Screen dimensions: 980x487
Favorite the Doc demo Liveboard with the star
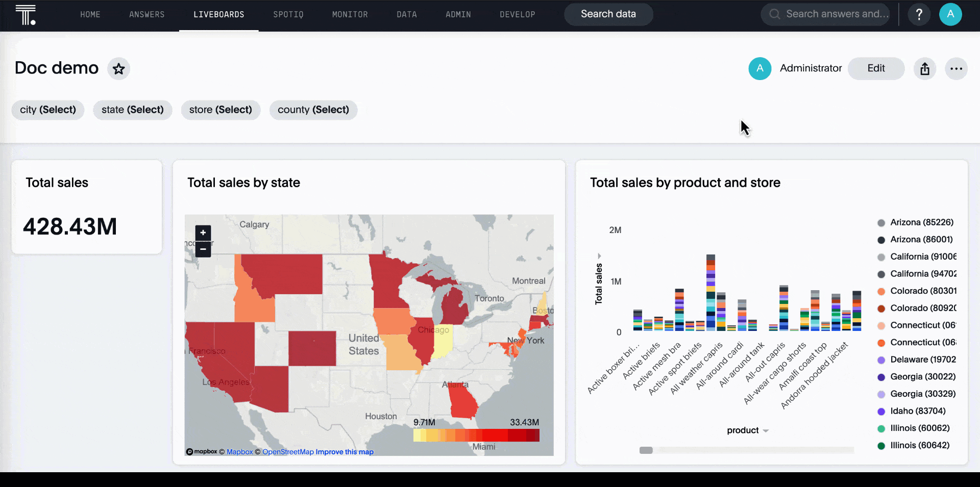(118, 69)
